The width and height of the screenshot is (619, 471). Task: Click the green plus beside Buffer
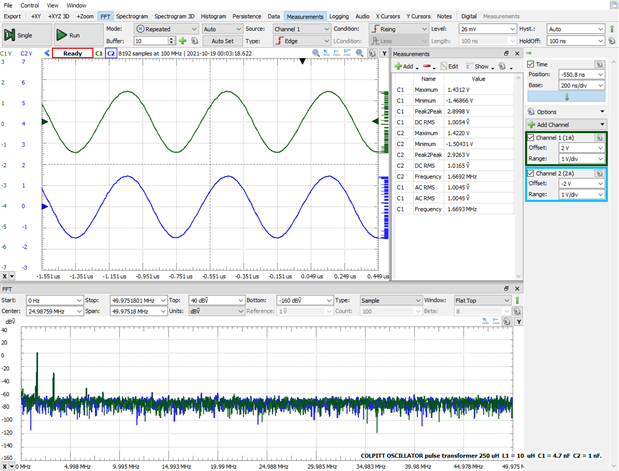[181, 42]
